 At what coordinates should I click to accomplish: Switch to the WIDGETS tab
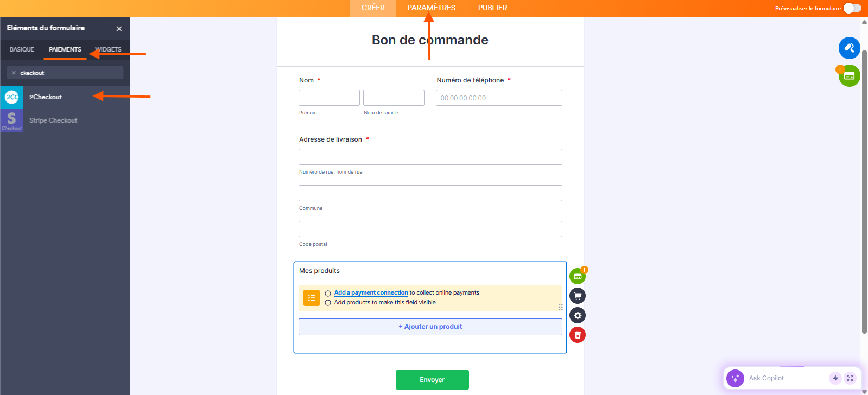108,49
